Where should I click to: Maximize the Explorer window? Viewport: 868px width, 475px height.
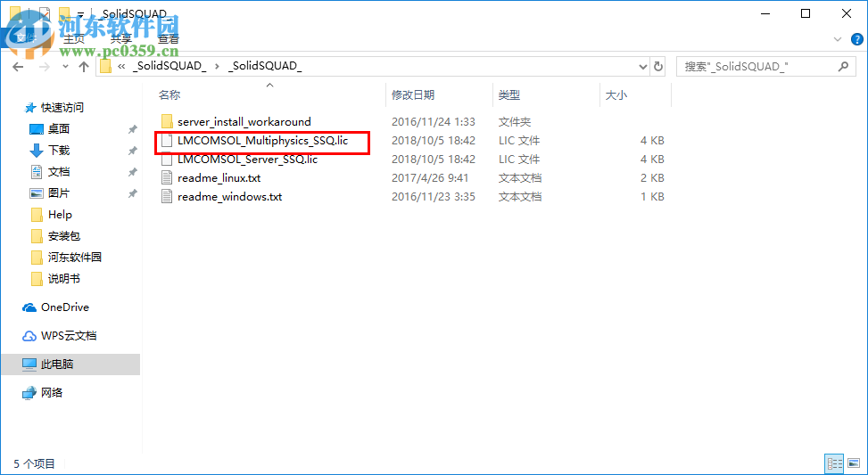coord(806,14)
